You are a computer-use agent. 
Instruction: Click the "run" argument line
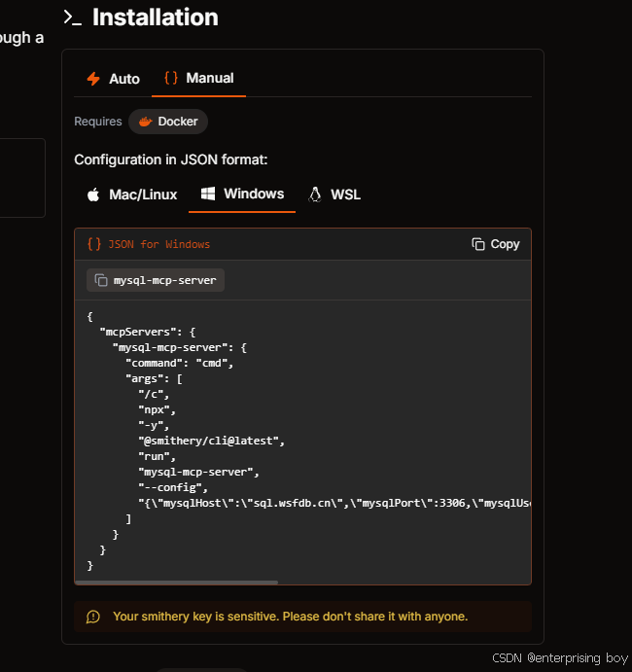[157, 456]
